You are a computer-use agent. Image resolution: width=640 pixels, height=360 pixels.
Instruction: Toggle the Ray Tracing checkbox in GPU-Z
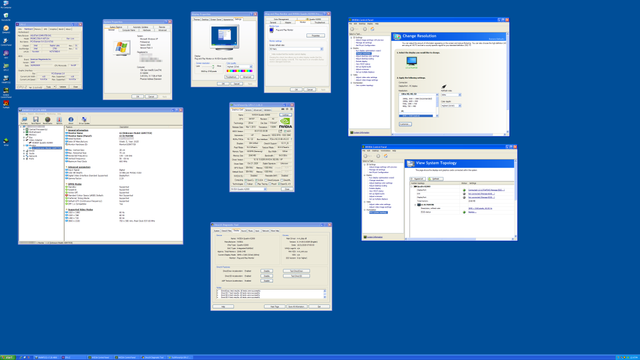coord(257,184)
